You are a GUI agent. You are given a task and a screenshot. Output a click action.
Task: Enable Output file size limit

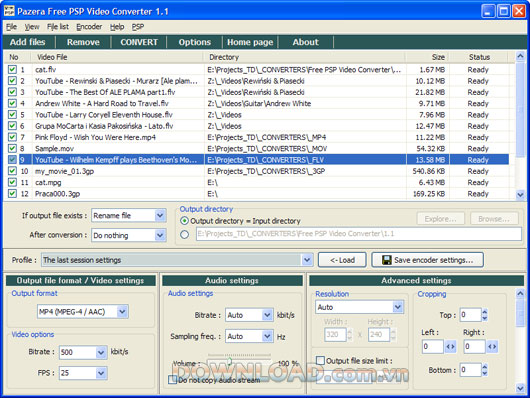tap(320, 360)
